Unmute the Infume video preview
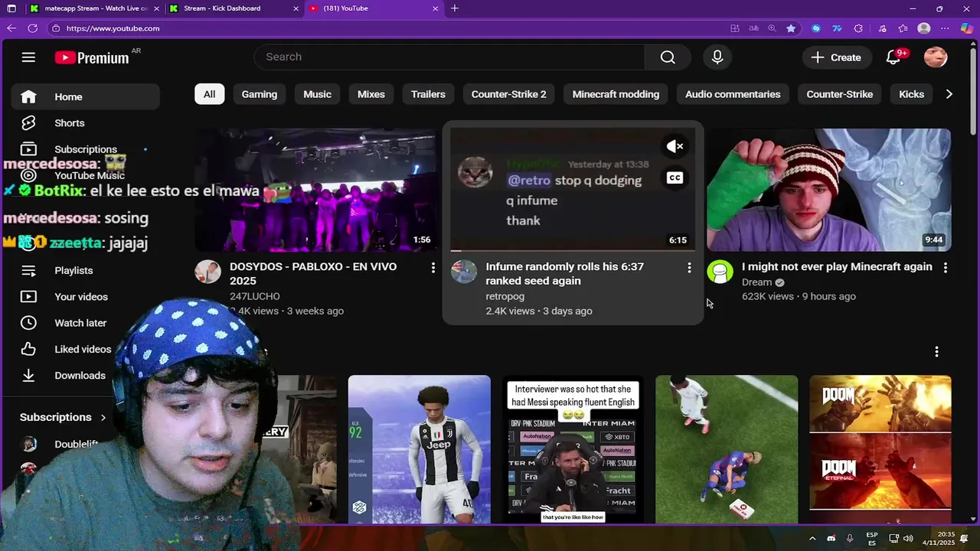The height and width of the screenshot is (551, 980). click(x=675, y=146)
